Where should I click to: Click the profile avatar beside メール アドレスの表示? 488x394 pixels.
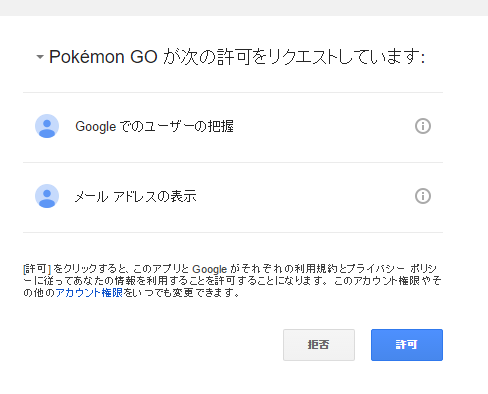[x=47, y=196]
